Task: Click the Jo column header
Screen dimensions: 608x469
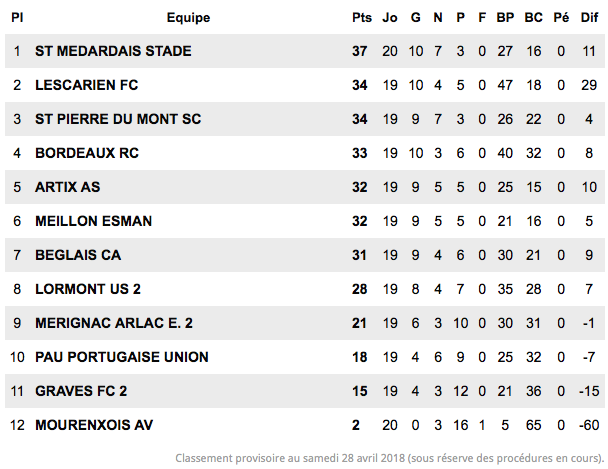Action: pyautogui.click(x=390, y=18)
